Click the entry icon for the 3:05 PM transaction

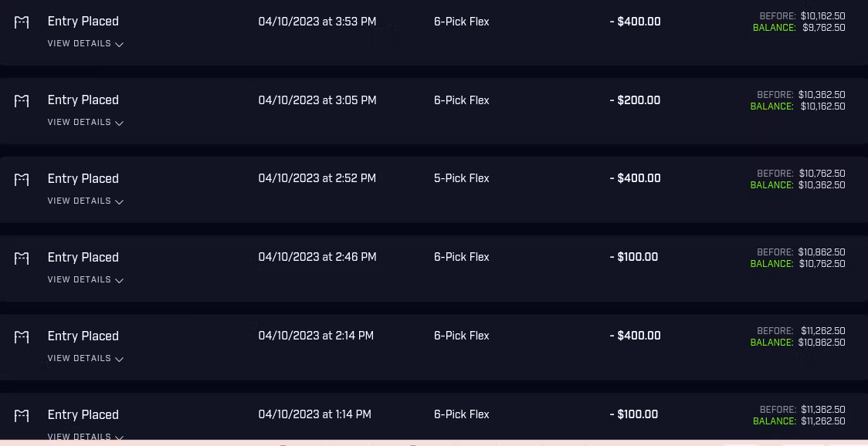[22, 101]
